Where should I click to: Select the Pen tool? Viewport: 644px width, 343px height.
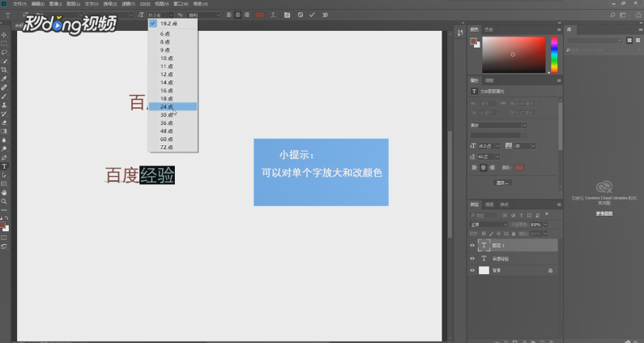[x=4, y=157]
